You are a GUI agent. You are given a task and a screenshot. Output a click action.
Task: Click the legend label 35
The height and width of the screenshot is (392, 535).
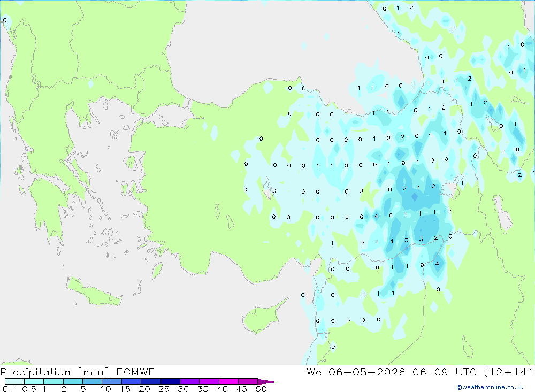tap(203, 389)
